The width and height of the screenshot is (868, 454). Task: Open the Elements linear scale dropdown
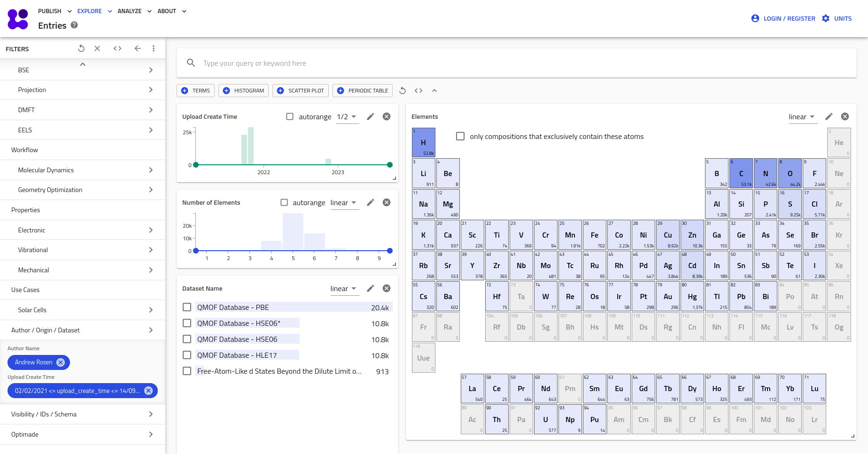[x=802, y=117]
